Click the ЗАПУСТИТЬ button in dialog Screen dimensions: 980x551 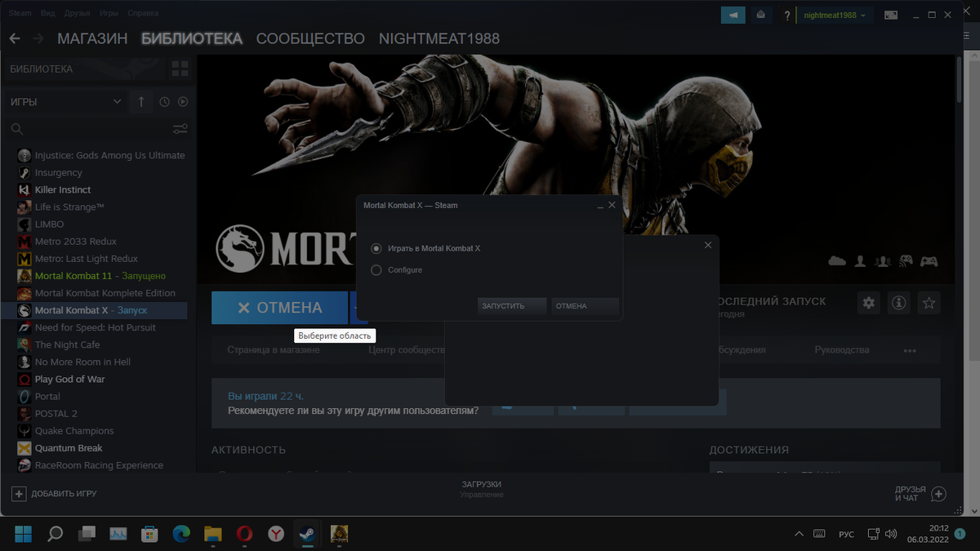512,306
